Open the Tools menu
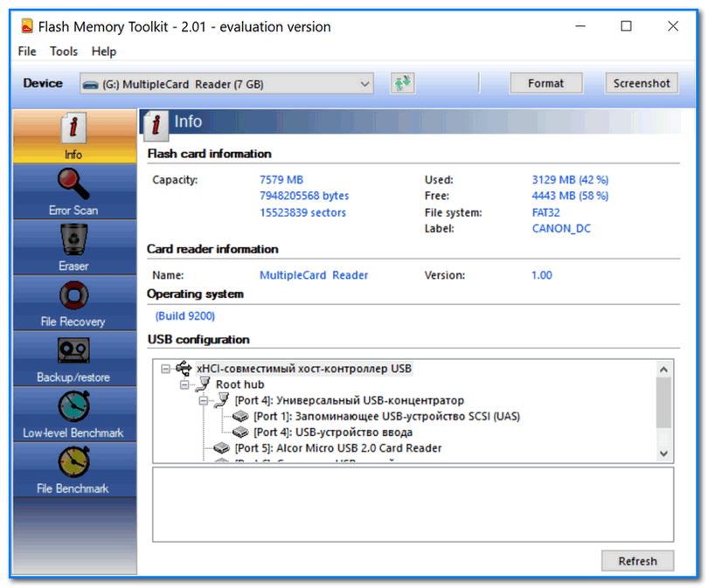 coord(64,52)
